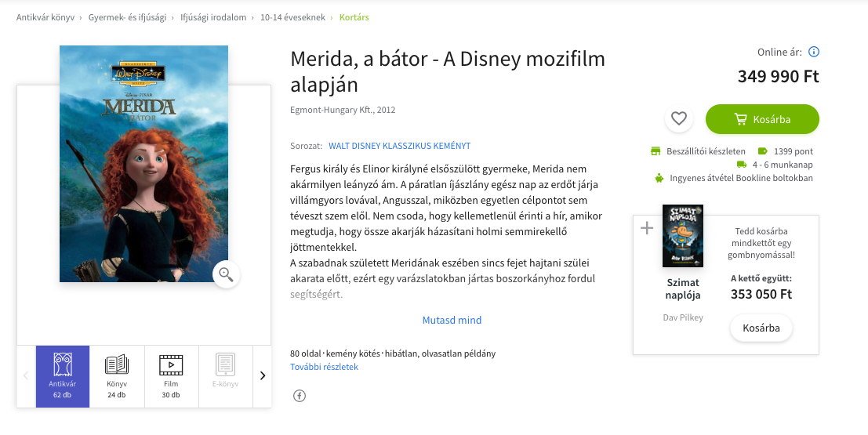
Task: Switch to the Film format tab
Action: click(x=171, y=376)
